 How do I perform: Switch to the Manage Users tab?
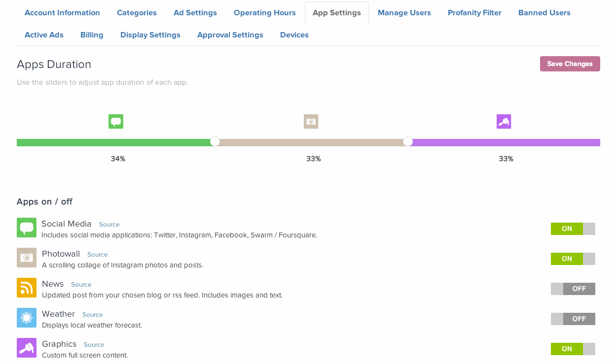click(x=404, y=12)
